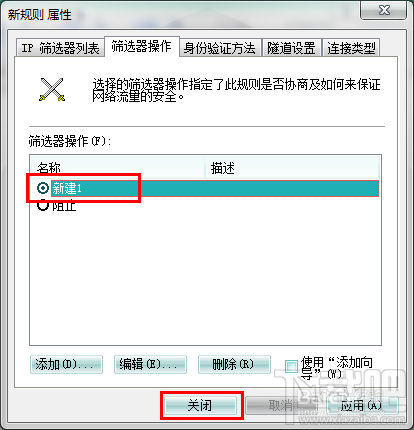Sort list by the 名称 column header
This screenshot has width=414, height=430.
point(118,168)
